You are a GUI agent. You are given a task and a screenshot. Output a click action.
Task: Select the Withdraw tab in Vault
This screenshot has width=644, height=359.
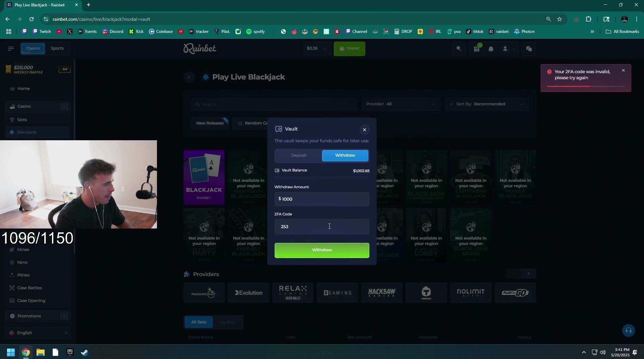coord(345,155)
